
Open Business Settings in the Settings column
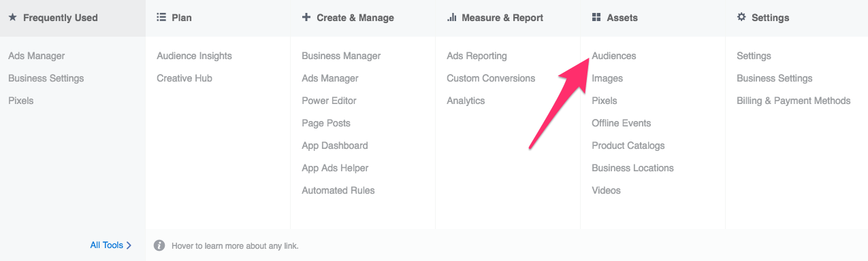tap(775, 78)
